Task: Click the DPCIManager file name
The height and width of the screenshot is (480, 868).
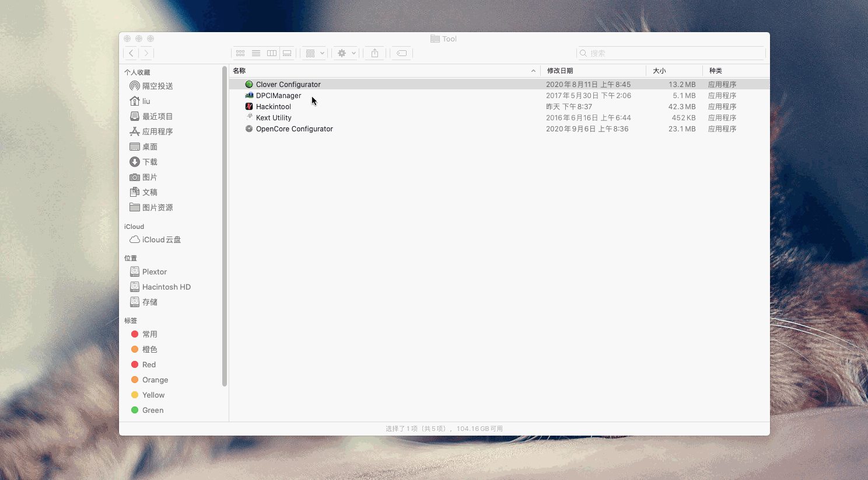Action: [279, 95]
